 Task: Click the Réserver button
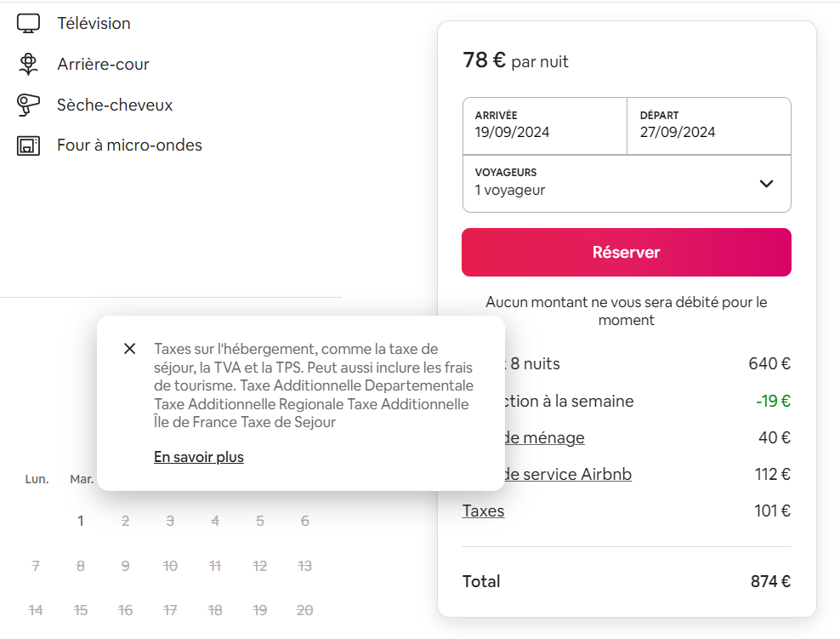(627, 252)
